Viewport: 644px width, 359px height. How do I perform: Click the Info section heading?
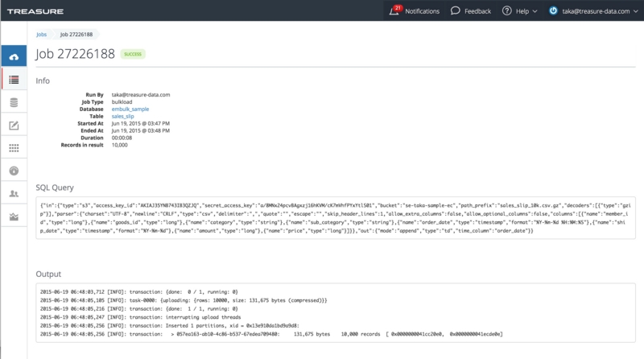[43, 81]
